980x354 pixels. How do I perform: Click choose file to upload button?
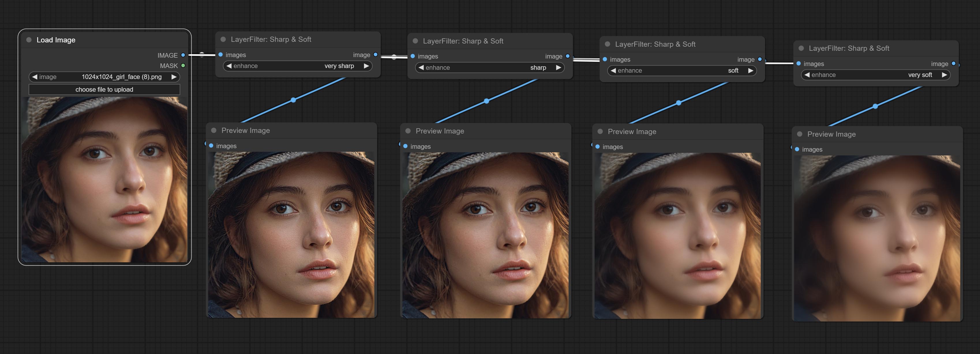pyautogui.click(x=104, y=89)
